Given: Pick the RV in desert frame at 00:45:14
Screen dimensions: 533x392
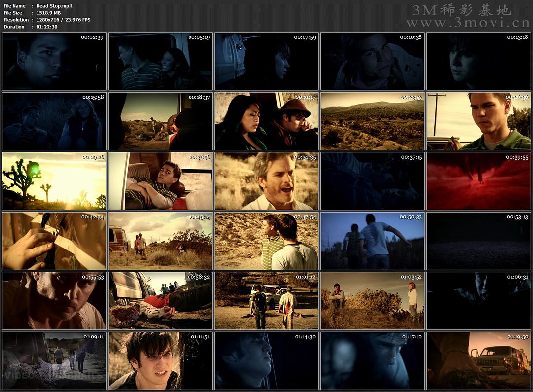Looking at the screenshot, I should coord(160,241).
